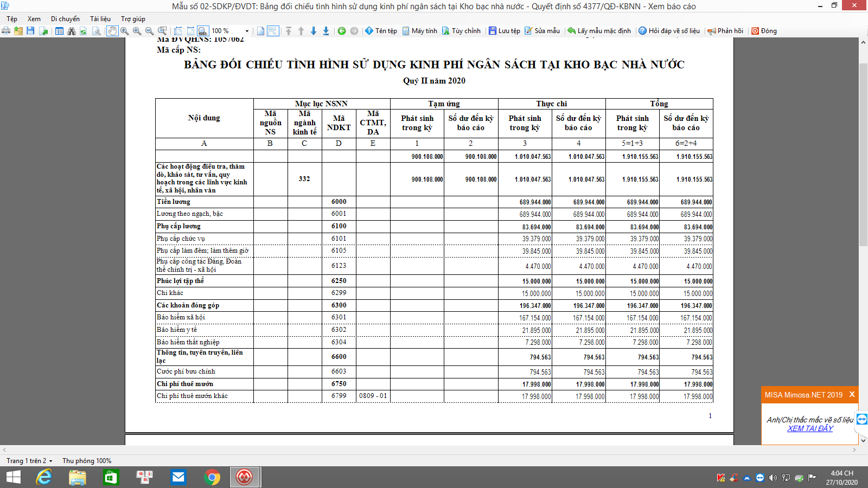Click the document map panel icon

tap(60, 31)
